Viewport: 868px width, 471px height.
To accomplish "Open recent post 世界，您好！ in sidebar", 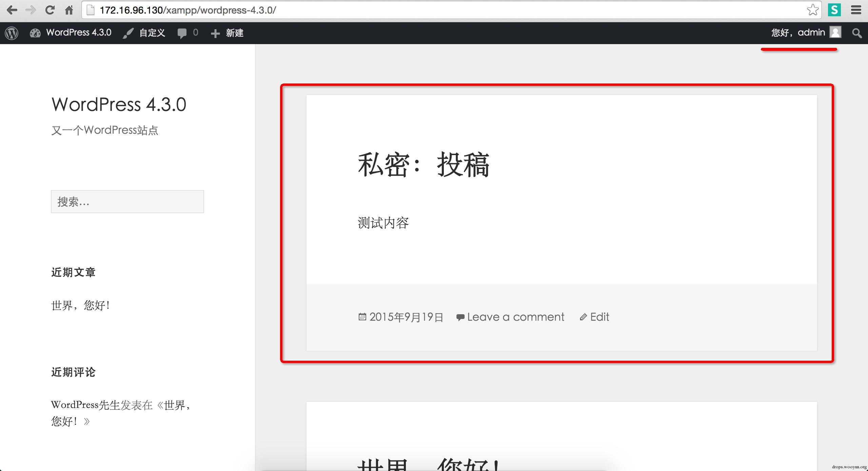I will 80,305.
